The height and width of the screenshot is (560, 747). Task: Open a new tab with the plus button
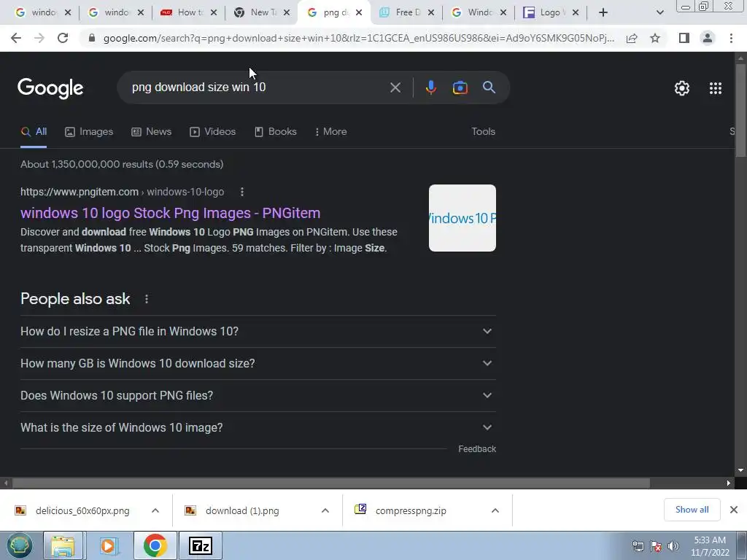603,12
